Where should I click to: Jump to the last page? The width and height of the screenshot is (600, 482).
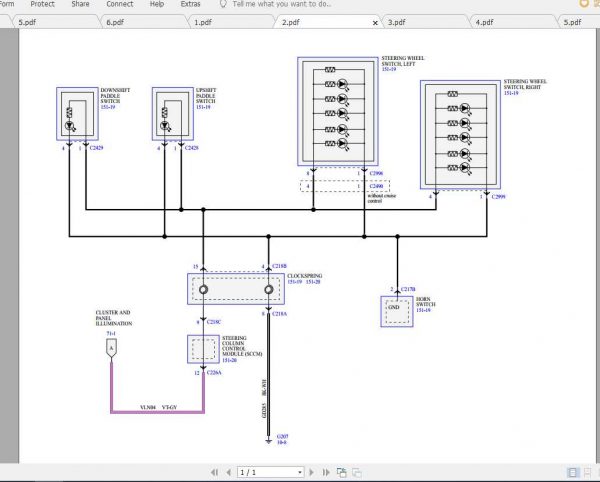324,472
